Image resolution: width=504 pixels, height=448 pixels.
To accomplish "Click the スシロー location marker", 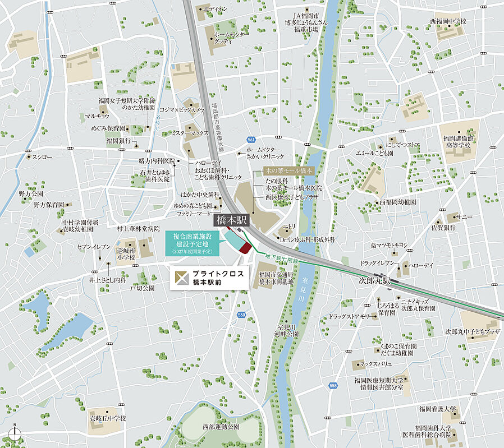I will tap(29, 157).
